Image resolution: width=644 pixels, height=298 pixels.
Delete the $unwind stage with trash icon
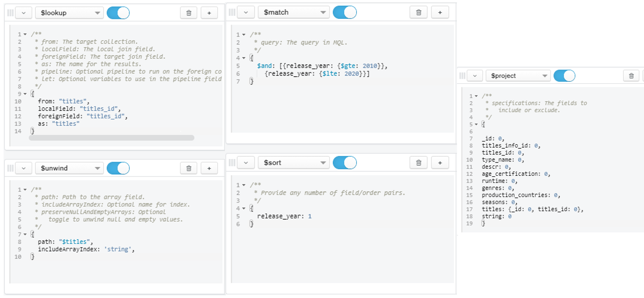[189, 168]
